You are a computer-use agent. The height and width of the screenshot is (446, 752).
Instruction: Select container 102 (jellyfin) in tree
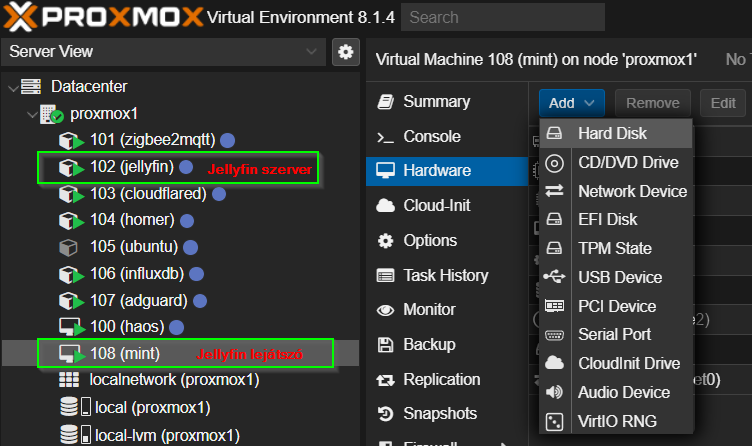[x=180, y=167]
